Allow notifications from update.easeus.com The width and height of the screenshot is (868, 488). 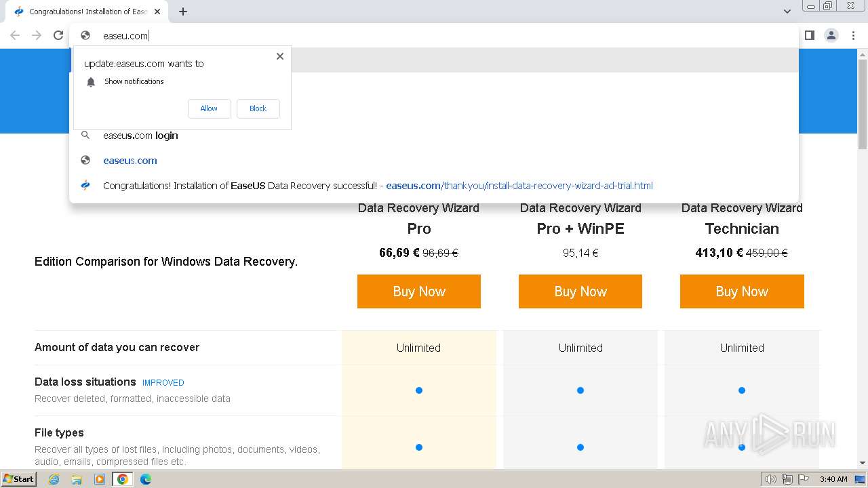[209, 108]
